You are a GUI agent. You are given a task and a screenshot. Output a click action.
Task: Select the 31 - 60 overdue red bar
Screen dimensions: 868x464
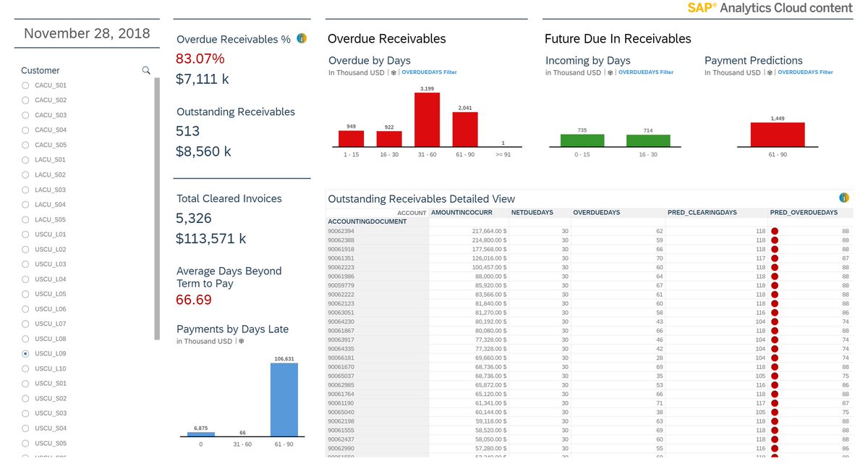(x=427, y=119)
